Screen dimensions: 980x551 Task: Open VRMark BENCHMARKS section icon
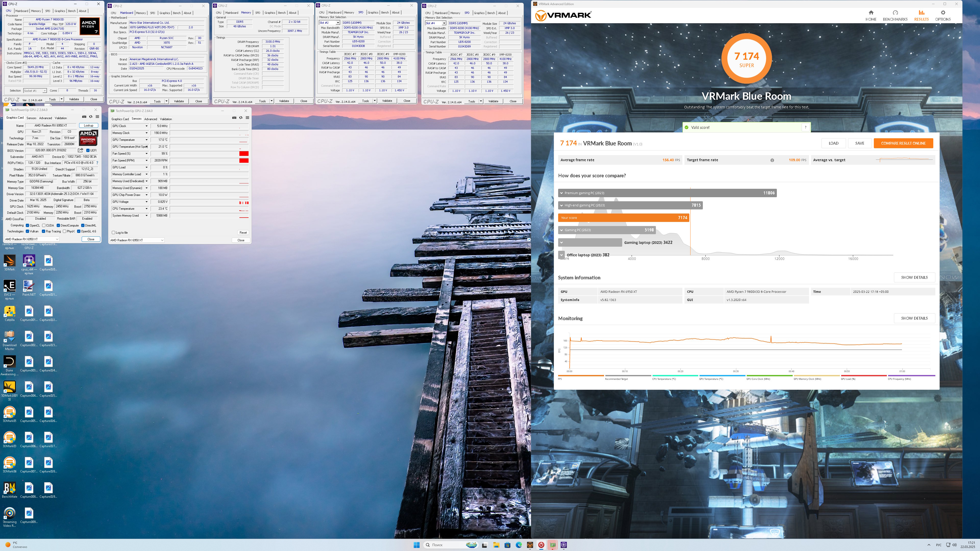tap(895, 12)
